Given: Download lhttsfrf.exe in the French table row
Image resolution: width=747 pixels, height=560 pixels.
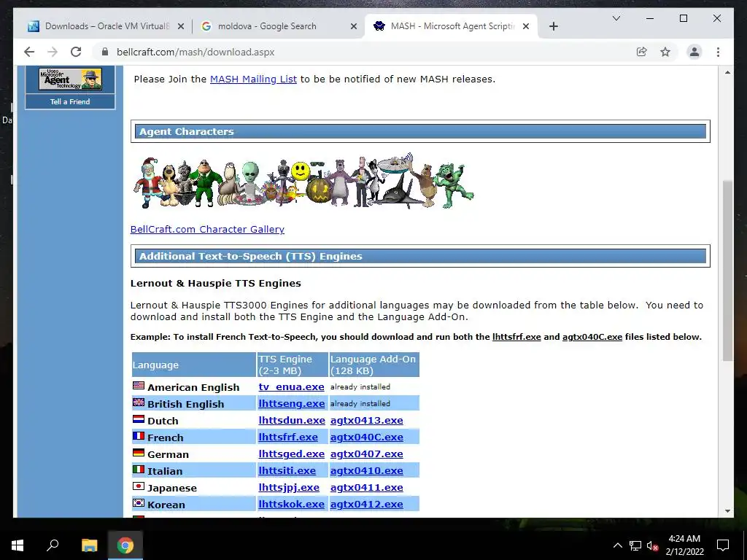Looking at the screenshot, I should (287, 437).
